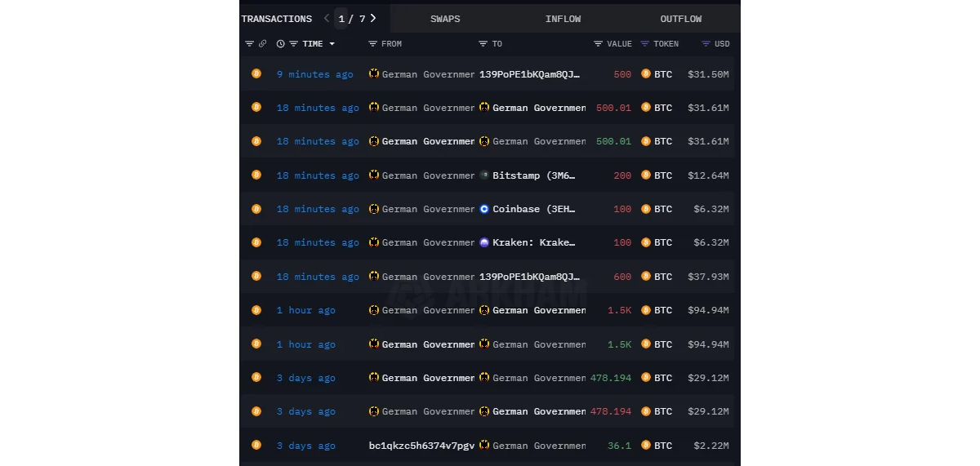Open the USD column filter
Viewport: 980px width, 466px height.
coord(706,44)
